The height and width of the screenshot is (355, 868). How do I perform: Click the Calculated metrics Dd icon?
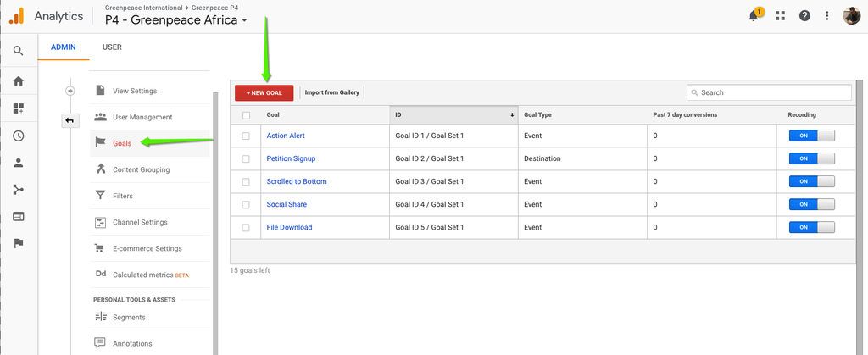click(x=101, y=275)
